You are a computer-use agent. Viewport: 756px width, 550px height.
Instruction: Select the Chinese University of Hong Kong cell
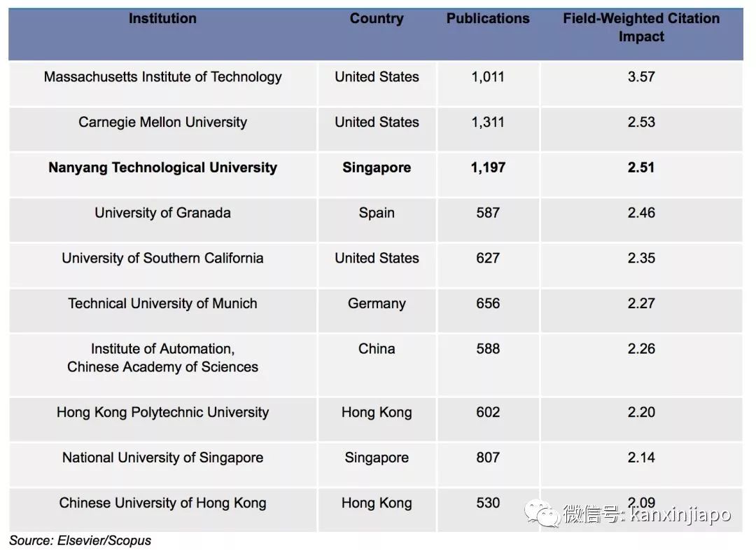point(162,503)
